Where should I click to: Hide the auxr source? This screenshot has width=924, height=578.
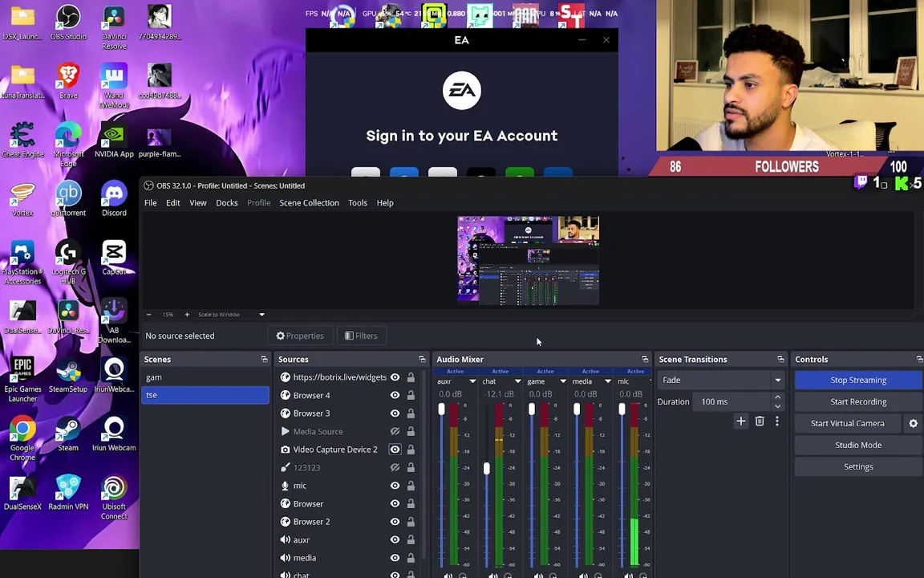(395, 540)
